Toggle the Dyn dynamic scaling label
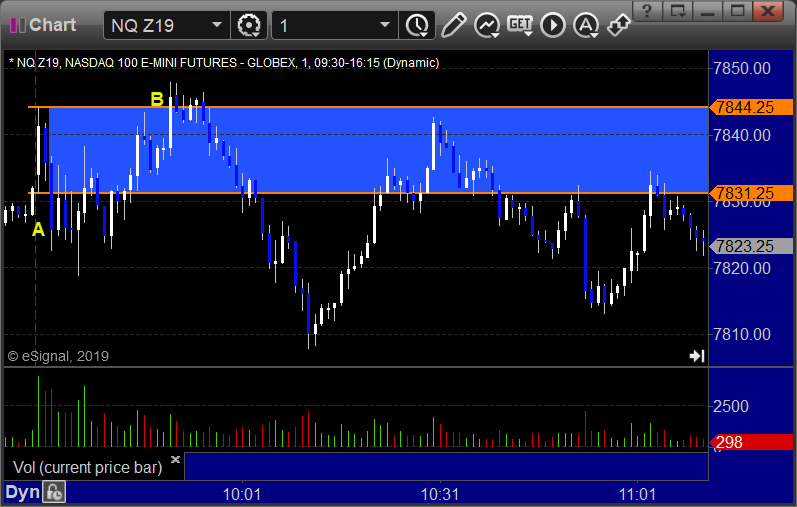The width and height of the screenshot is (797, 507). 22,492
